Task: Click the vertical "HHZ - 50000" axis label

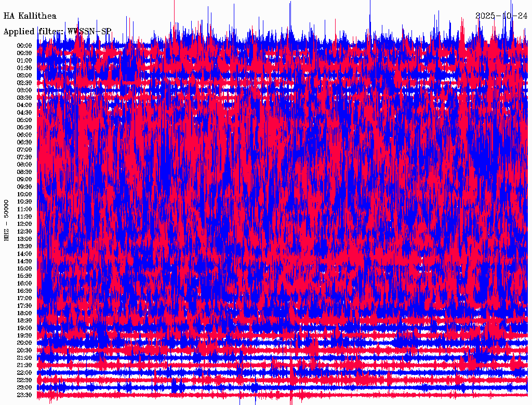Action: point(6,220)
